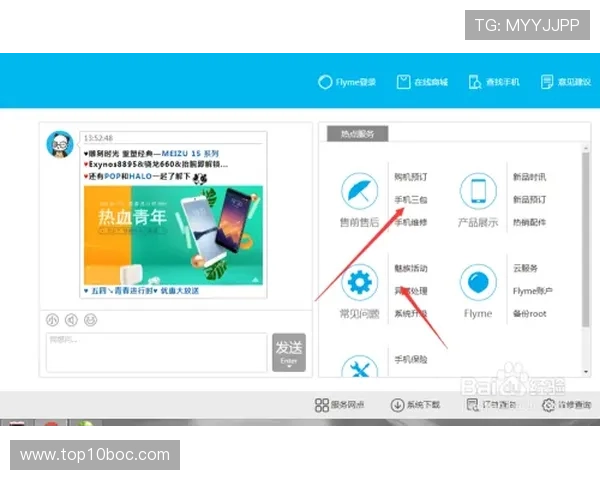The image size is (600, 480).
Task: Click the 手机三包 link
Action: 410,200
